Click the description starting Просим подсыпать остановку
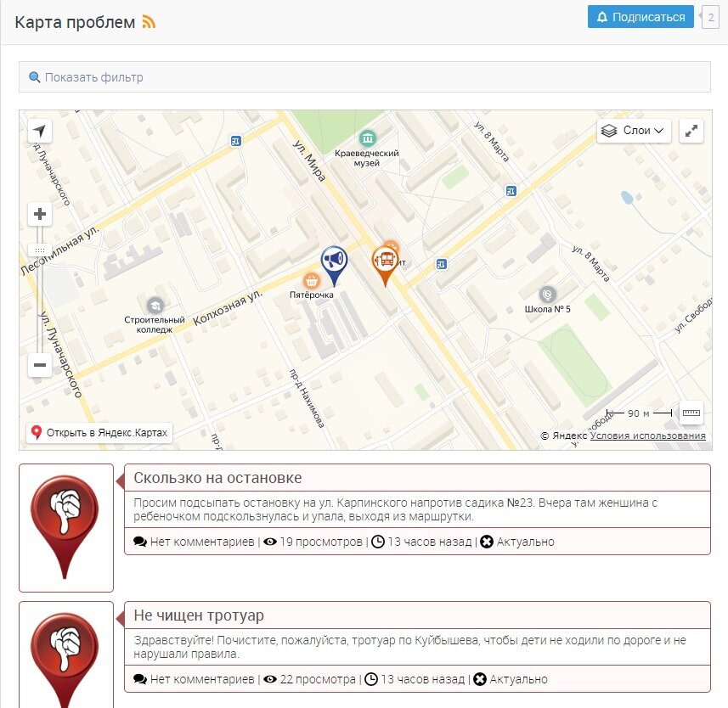 (x=396, y=509)
